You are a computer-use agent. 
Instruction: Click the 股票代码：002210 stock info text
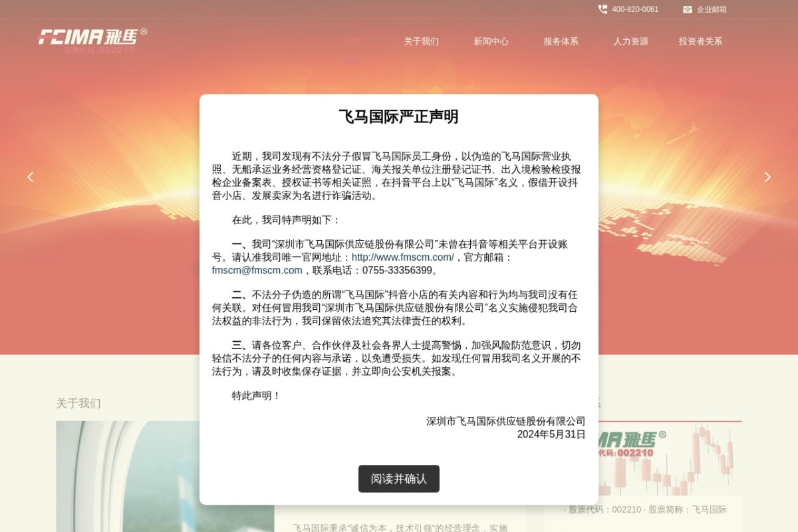(605, 509)
